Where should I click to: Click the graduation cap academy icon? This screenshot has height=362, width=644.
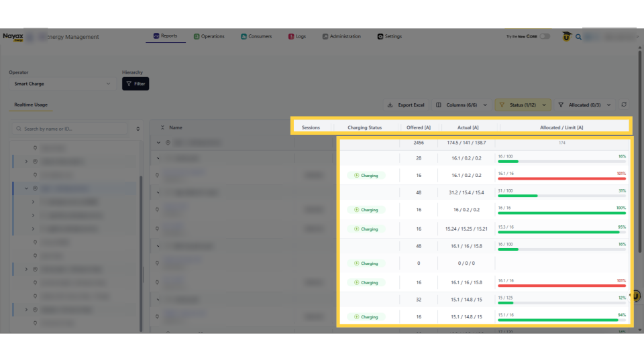(x=566, y=37)
